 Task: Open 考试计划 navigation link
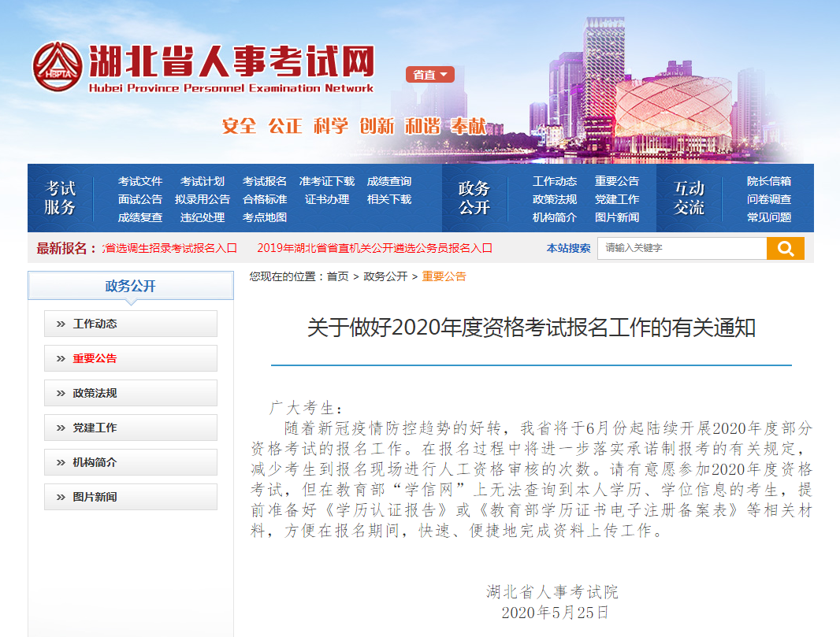pos(202,181)
